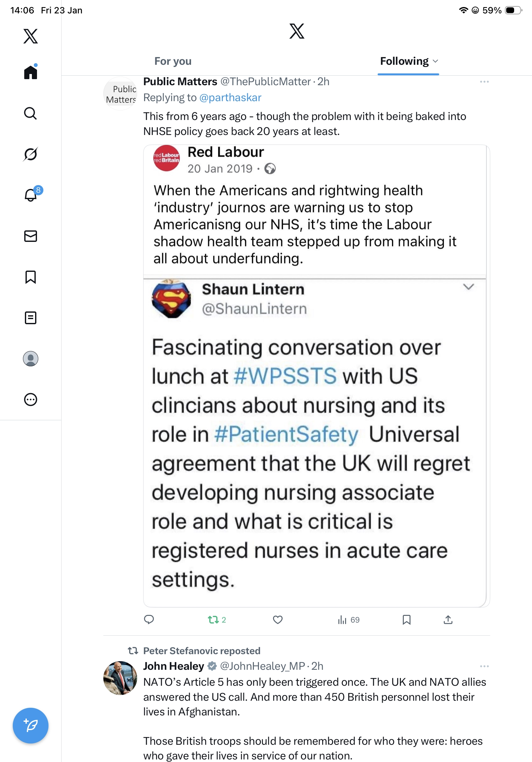Viewport: 532px width, 762px height.
Task: Open Direct Messages envelope icon
Action: tap(31, 236)
